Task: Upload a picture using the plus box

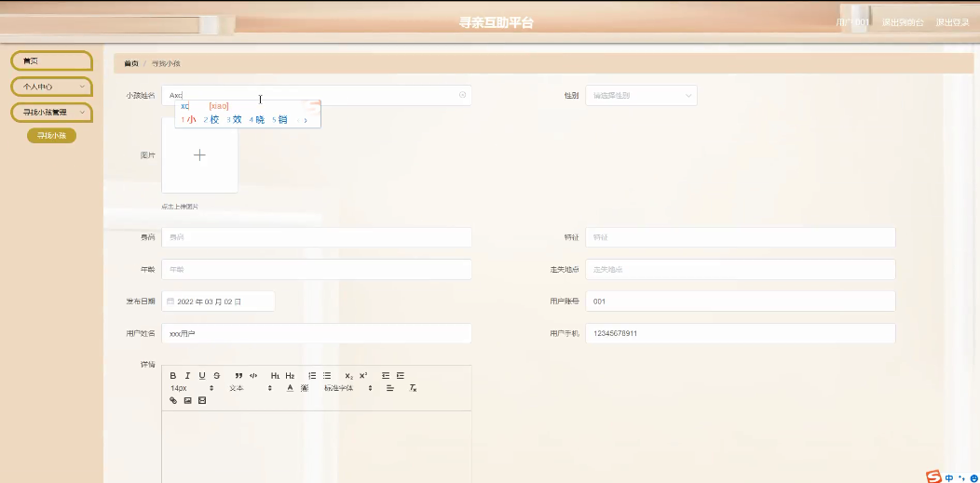Action: pyautogui.click(x=199, y=155)
